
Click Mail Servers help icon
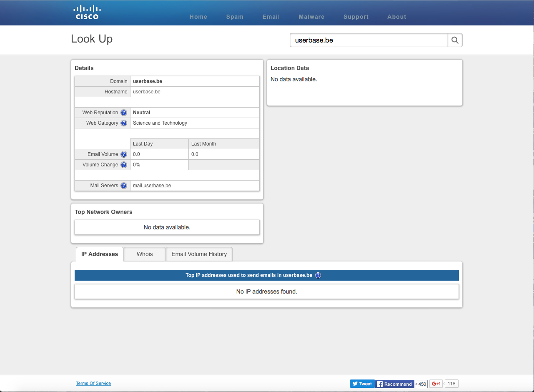[124, 186]
